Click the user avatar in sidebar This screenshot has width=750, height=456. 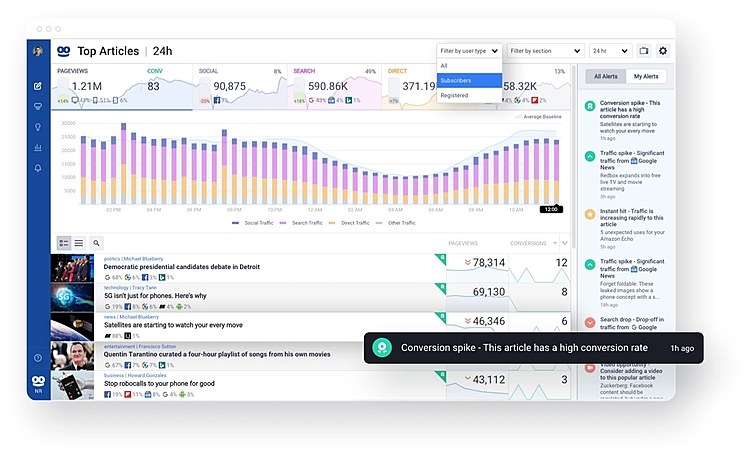click(38, 51)
